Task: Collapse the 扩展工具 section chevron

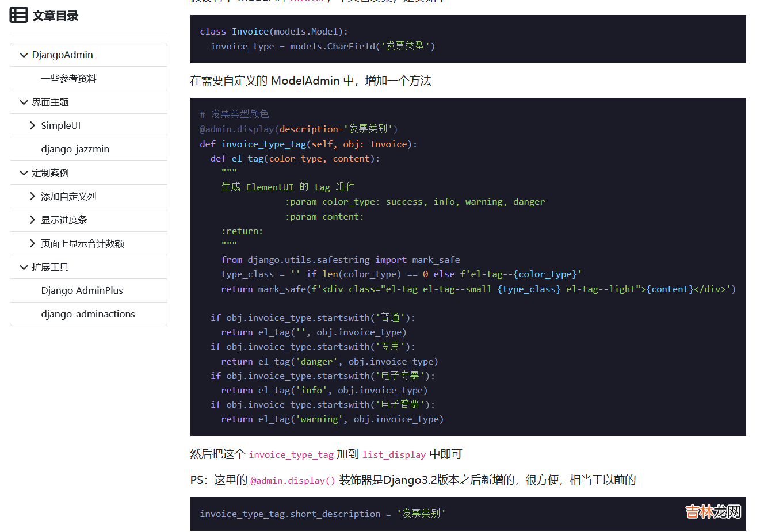Action: (24, 267)
